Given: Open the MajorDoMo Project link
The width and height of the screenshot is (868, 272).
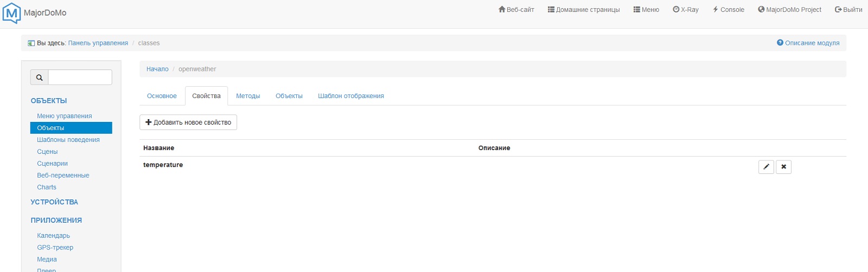Looking at the screenshot, I should [789, 10].
